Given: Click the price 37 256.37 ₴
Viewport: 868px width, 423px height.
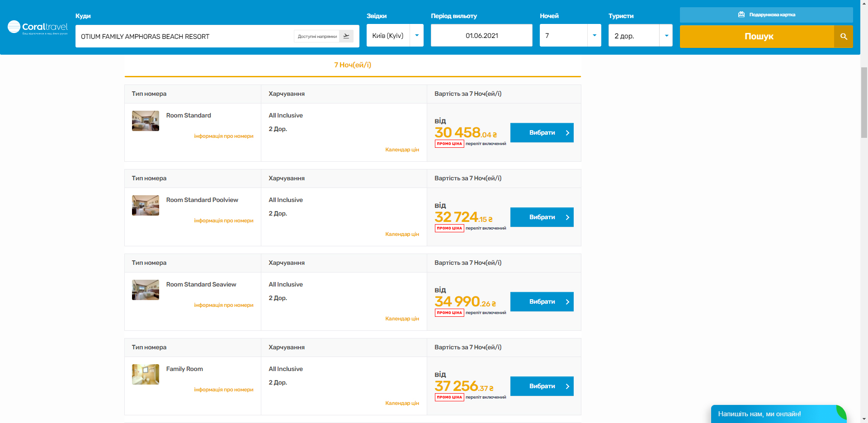Looking at the screenshot, I should click(464, 386).
